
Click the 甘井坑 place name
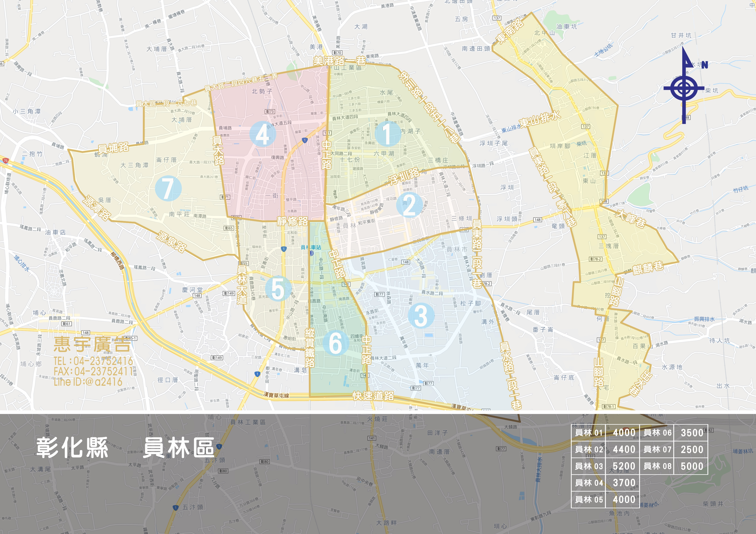[x=681, y=35]
